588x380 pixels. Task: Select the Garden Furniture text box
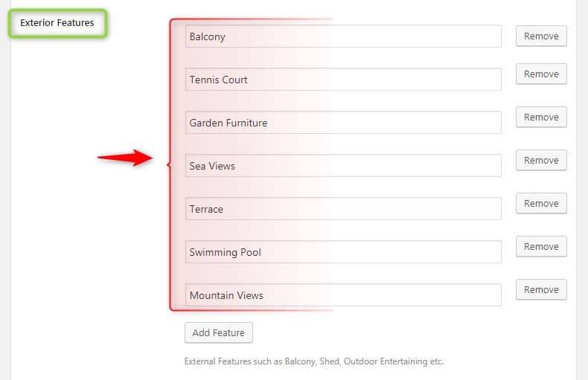[342, 123]
